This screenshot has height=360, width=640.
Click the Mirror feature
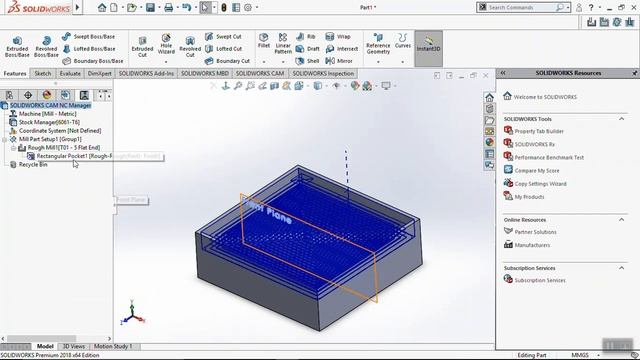click(339, 61)
